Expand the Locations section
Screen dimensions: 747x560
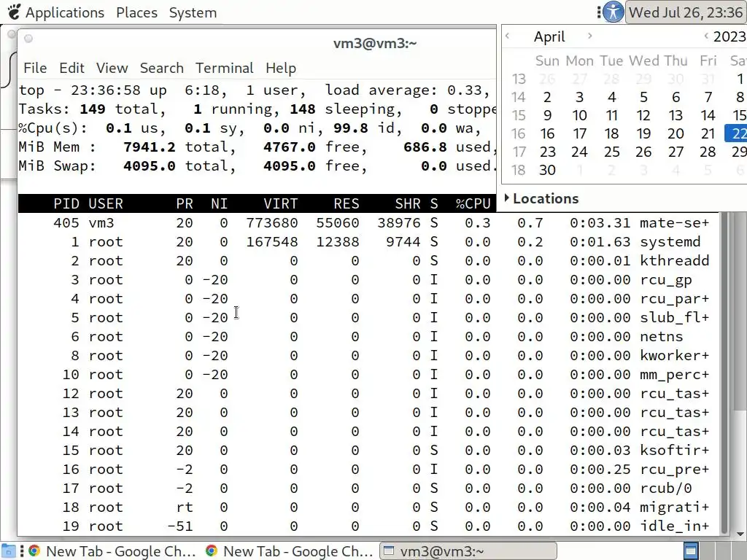coord(542,198)
